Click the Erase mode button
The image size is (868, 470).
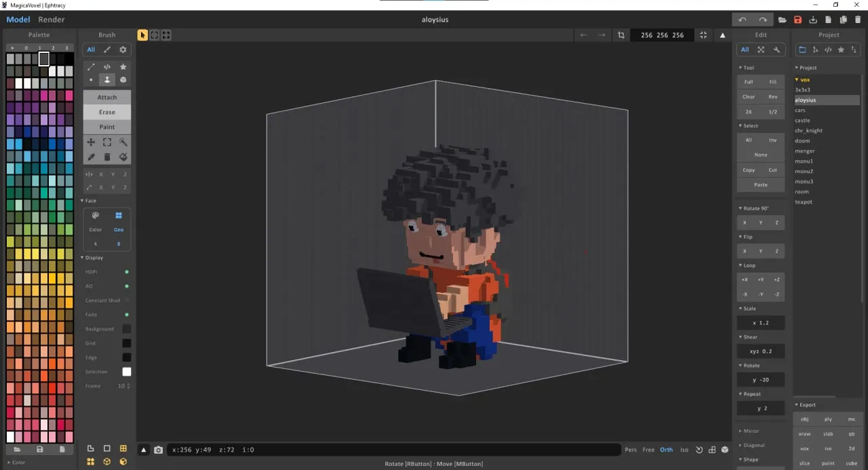pos(106,112)
